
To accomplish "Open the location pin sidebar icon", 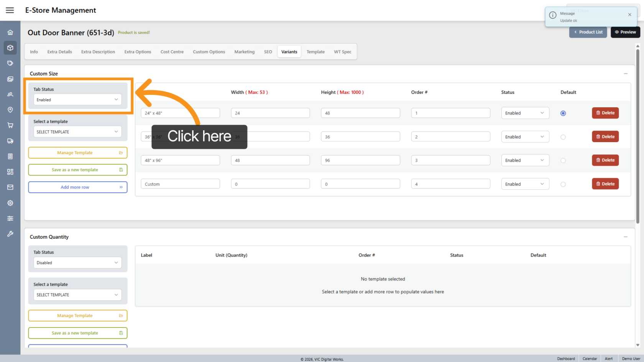I will [x=10, y=110].
